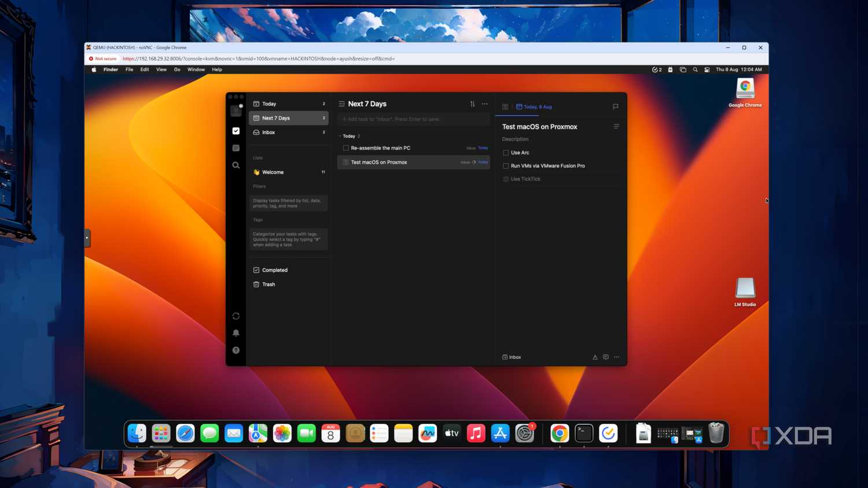Tick the Use Arc subtask
This screenshot has height=488, width=868.
pos(506,153)
